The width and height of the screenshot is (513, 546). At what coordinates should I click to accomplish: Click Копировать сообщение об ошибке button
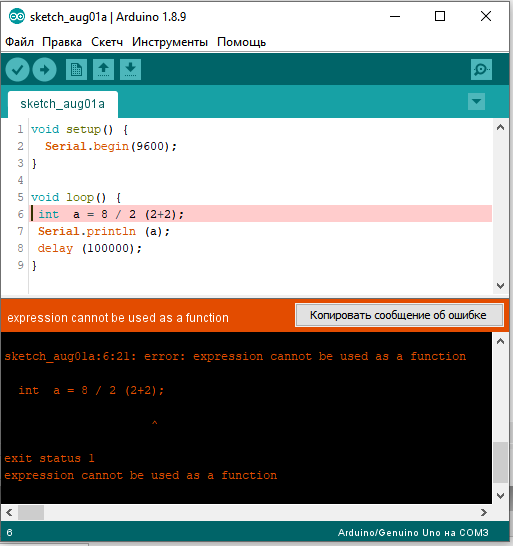399,315
